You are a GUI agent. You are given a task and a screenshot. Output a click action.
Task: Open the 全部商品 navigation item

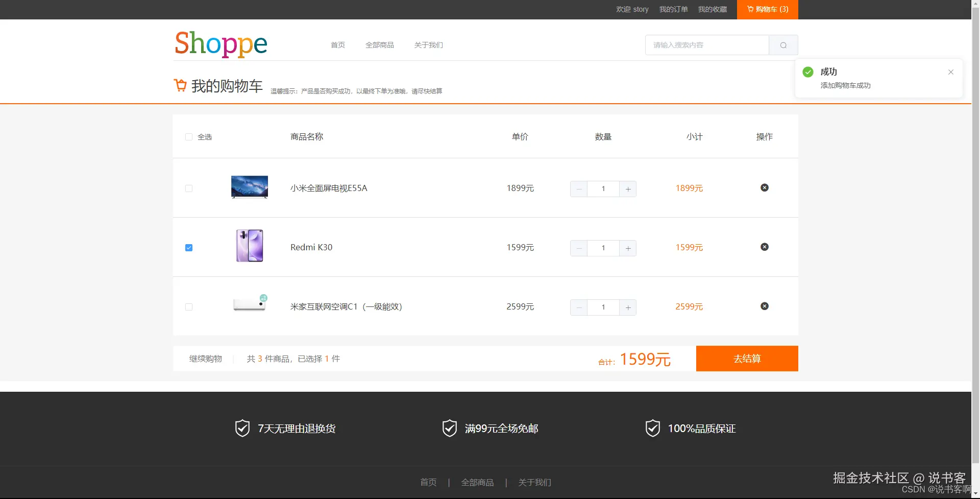pos(380,45)
